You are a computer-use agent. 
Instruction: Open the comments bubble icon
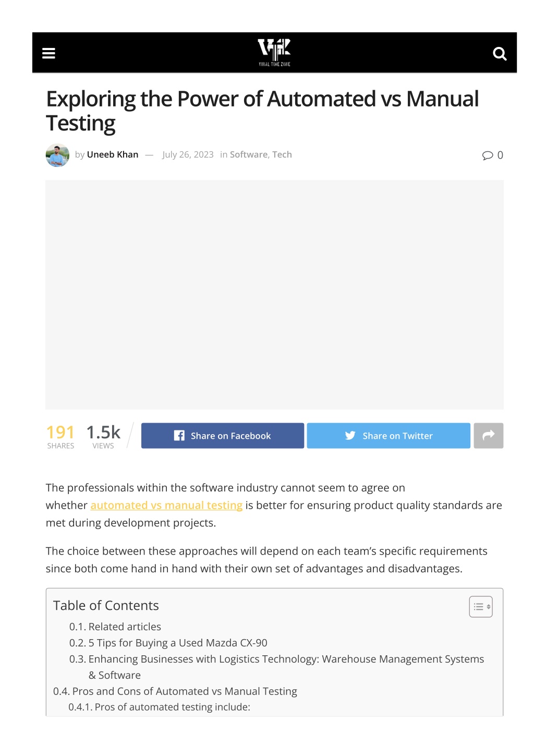coord(488,155)
